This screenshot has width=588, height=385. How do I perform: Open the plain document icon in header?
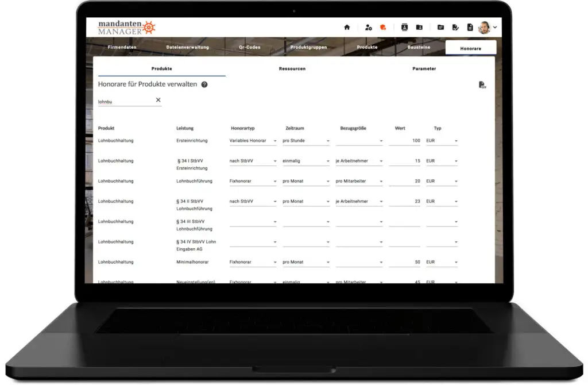(470, 27)
